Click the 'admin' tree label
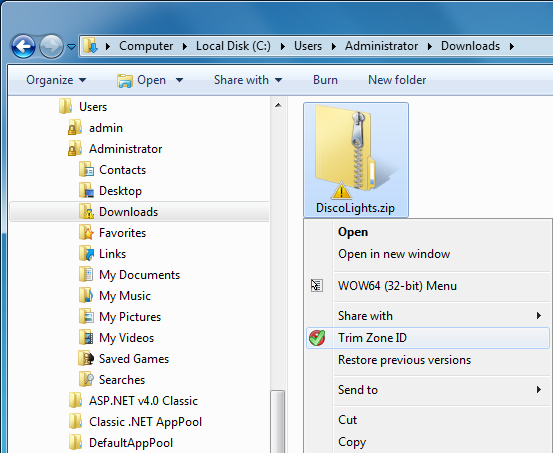 (x=106, y=128)
